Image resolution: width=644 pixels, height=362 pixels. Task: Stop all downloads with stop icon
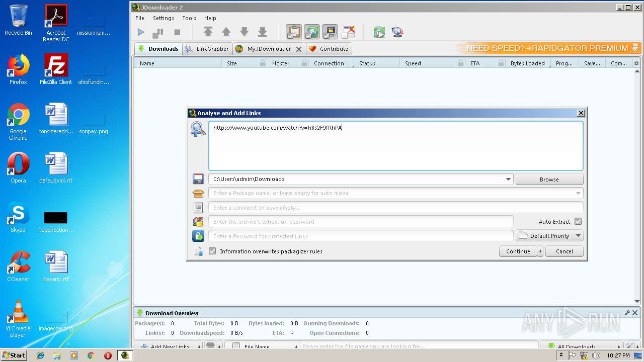177,32
